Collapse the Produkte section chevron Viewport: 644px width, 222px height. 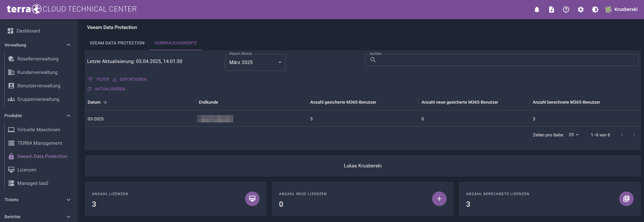[x=68, y=116]
